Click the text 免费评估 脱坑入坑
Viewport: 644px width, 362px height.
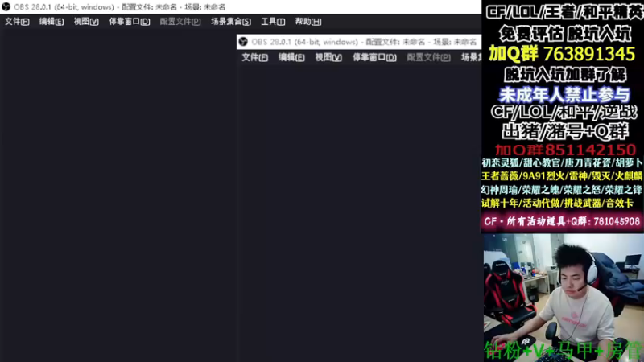click(x=565, y=34)
